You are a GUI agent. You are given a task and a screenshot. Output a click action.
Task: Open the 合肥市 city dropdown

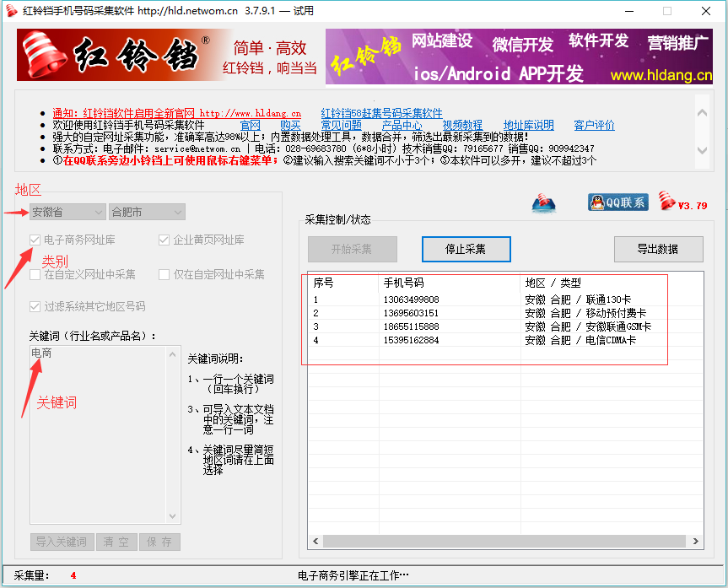pyautogui.click(x=147, y=212)
